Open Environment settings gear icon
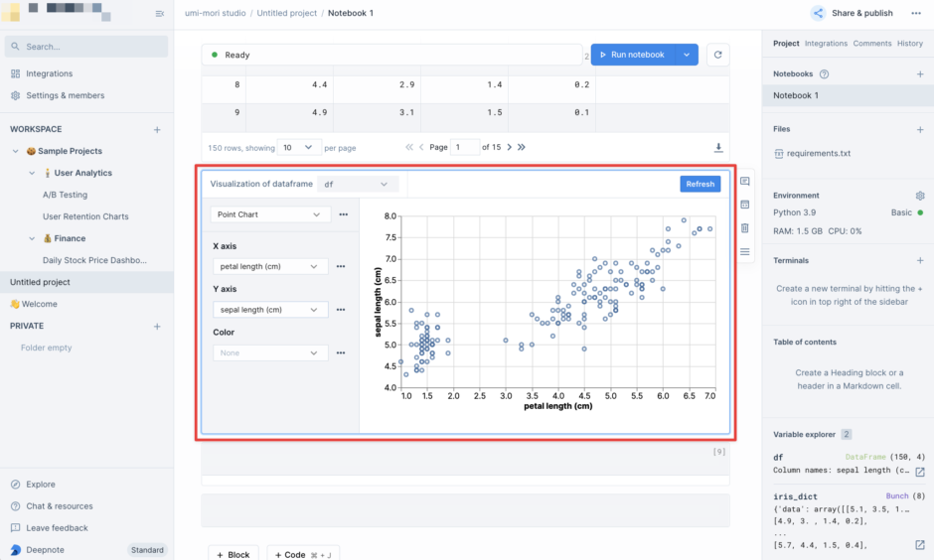This screenshot has width=934, height=560. [x=919, y=196]
